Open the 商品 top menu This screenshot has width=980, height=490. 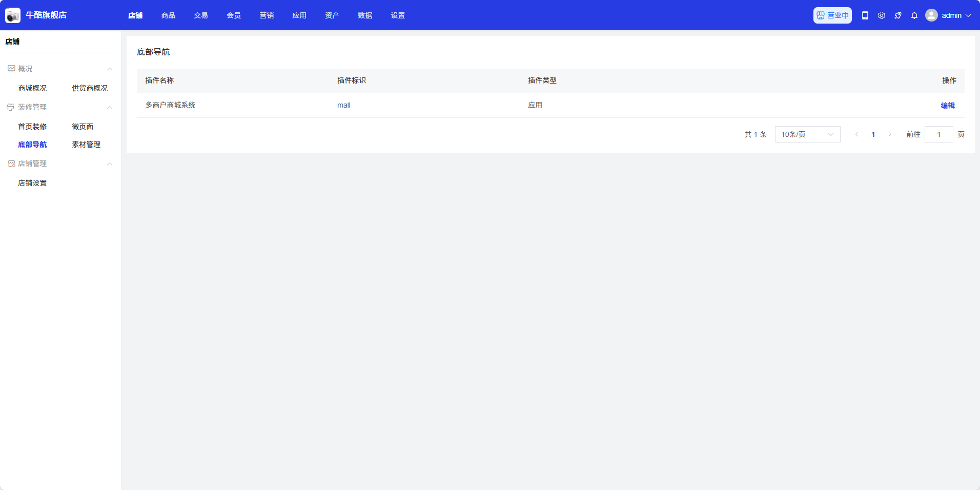pyautogui.click(x=168, y=15)
